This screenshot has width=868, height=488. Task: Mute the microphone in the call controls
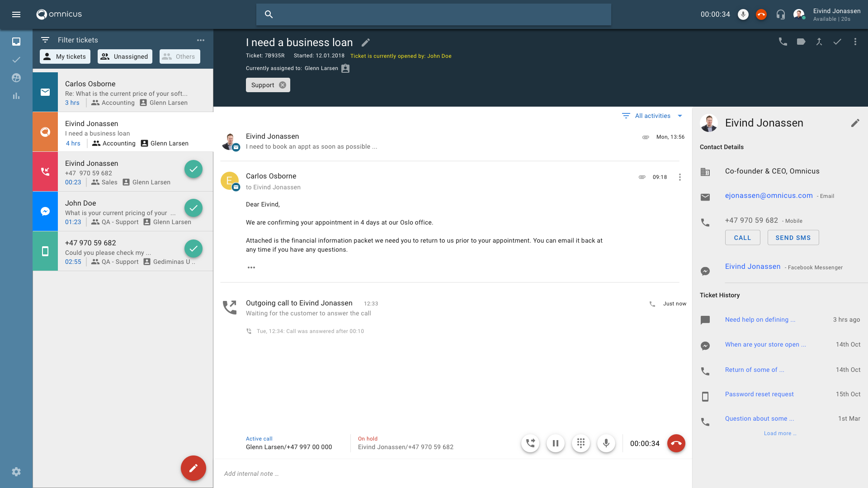point(606,443)
